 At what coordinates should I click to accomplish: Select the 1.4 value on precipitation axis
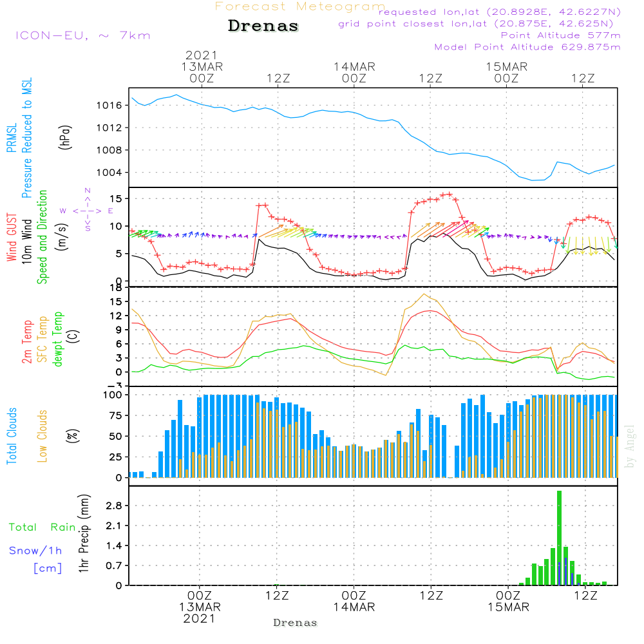pyautogui.click(x=114, y=546)
